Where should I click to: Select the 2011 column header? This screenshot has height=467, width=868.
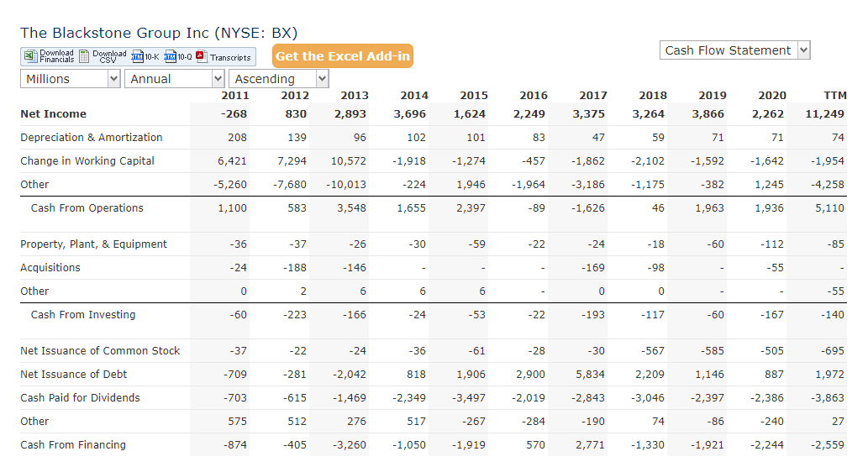235,95
